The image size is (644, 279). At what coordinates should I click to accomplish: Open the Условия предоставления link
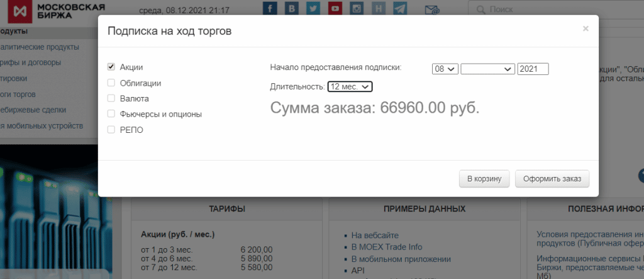click(x=590, y=239)
